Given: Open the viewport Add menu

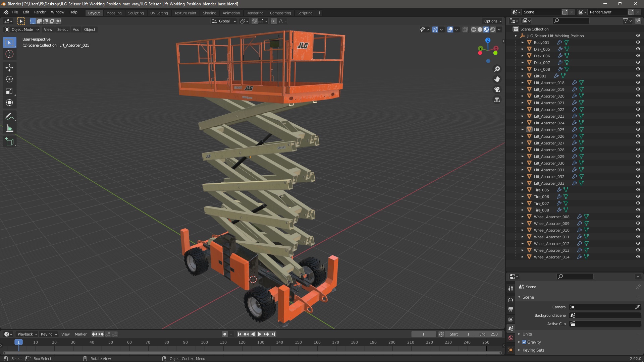Looking at the screenshot, I should (76, 29).
